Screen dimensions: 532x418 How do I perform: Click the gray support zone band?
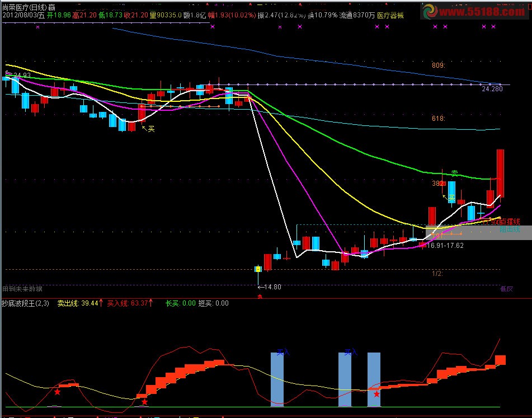pos(478,232)
